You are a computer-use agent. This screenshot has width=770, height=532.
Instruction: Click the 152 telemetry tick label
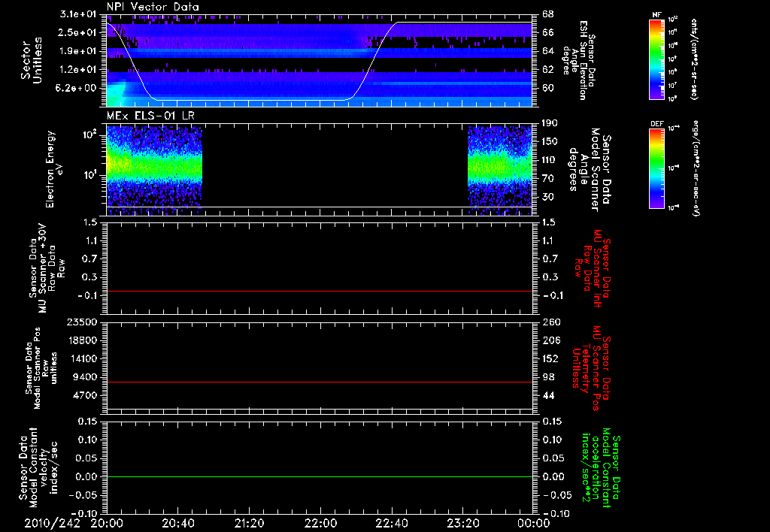(x=550, y=358)
